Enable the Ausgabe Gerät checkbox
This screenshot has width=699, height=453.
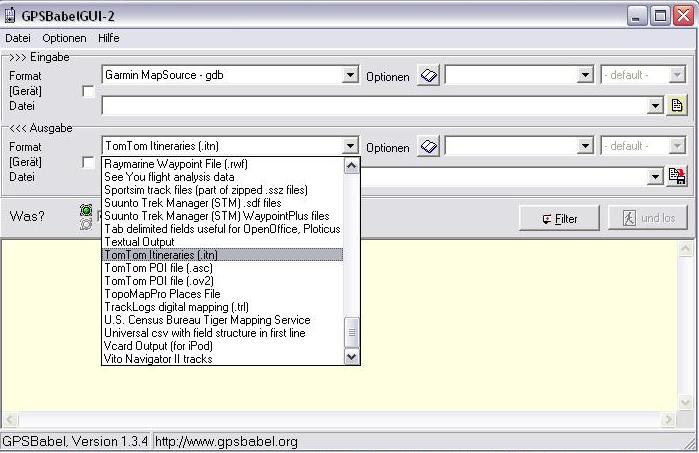pyautogui.click(x=88, y=162)
